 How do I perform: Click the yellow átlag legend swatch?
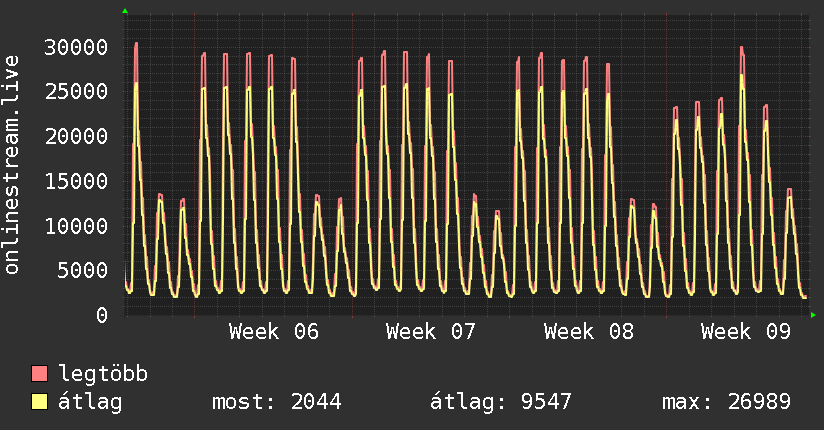coord(40,402)
